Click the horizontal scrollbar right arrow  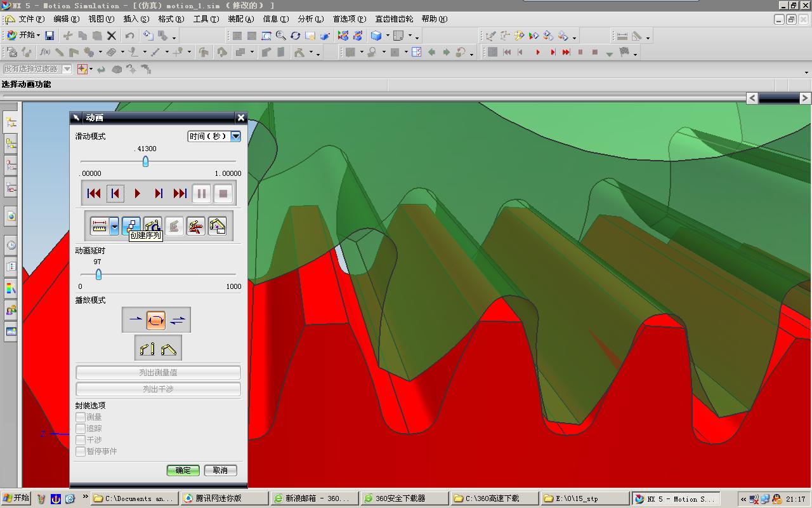click(805, 98)
